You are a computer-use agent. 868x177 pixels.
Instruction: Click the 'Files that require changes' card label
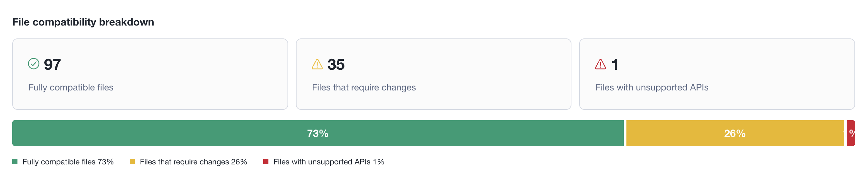pos(363,88)
